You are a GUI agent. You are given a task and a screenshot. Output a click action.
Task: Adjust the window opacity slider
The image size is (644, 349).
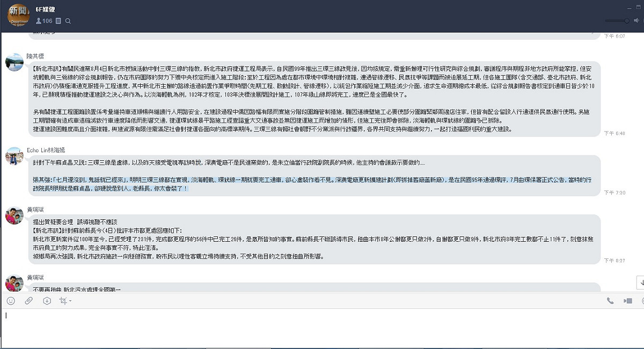(617, 20)
